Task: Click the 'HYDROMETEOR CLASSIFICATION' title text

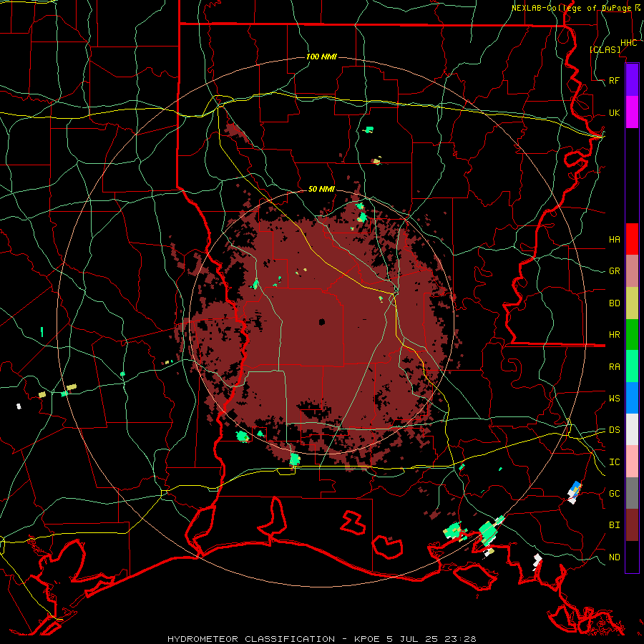Action: pyautogui.click(x=251, y=639)
